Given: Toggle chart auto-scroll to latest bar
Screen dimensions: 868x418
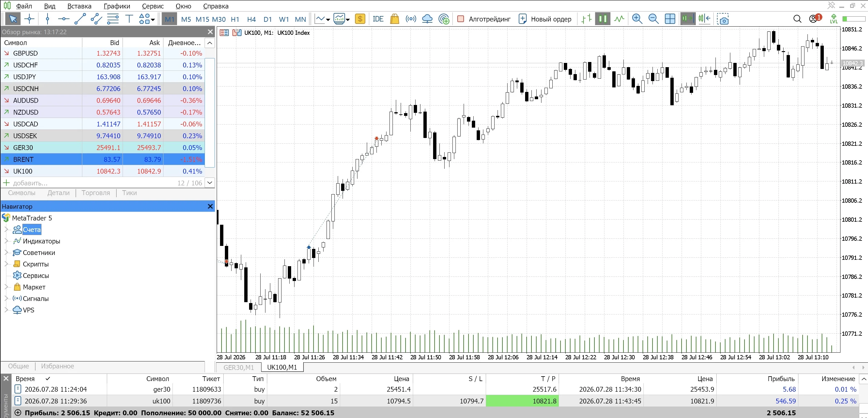Looking at the screenshot, I should click(x=688, y=19).
